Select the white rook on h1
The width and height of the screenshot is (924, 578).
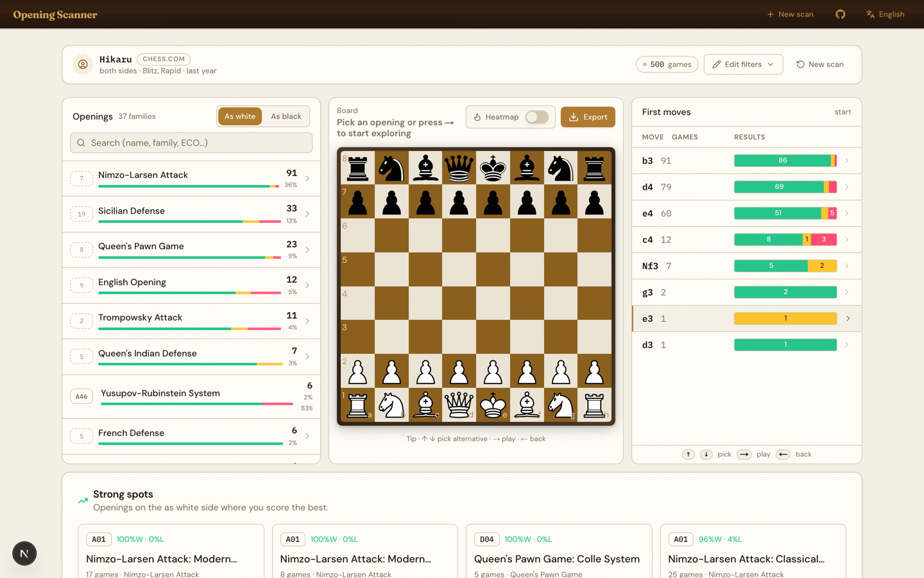pyautogui.click(x=594, y=405)
